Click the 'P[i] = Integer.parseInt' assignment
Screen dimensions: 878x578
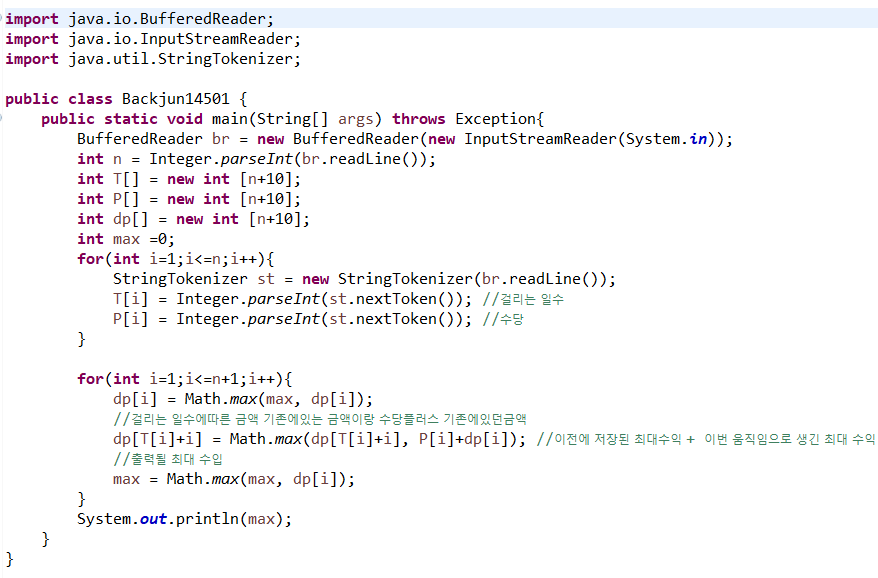pos(292,319)
